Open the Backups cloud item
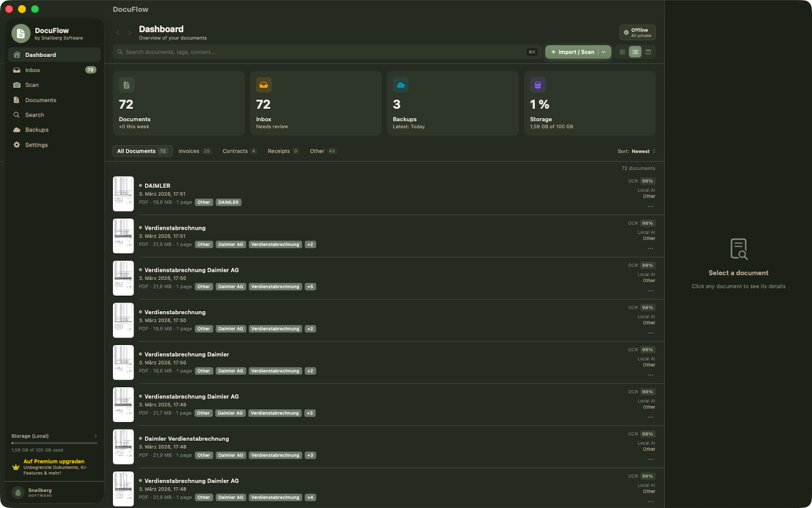 [x=54, y=130]
